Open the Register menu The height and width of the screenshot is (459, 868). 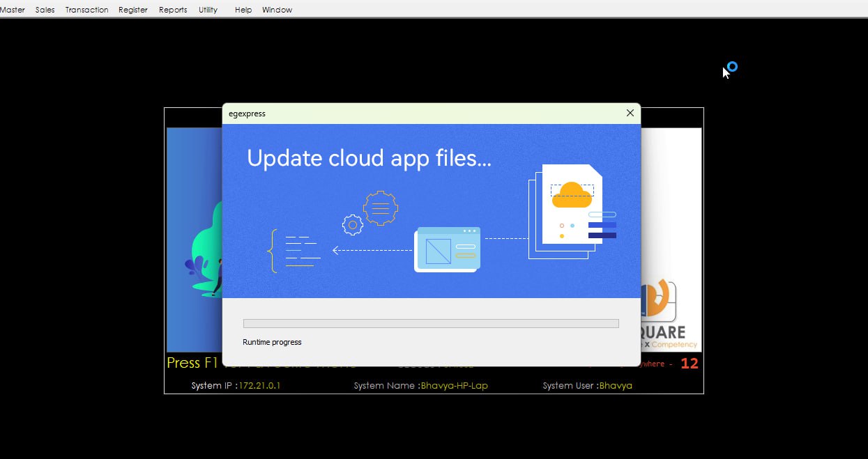click(132, 10)
